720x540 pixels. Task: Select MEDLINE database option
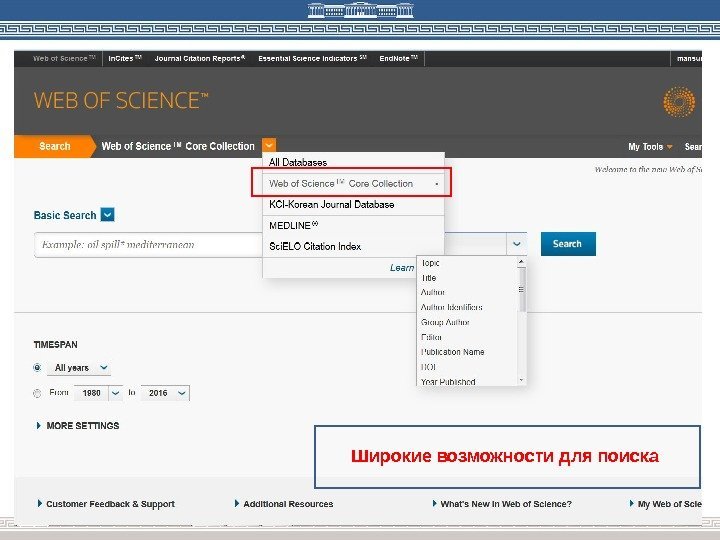pos(353,225)
